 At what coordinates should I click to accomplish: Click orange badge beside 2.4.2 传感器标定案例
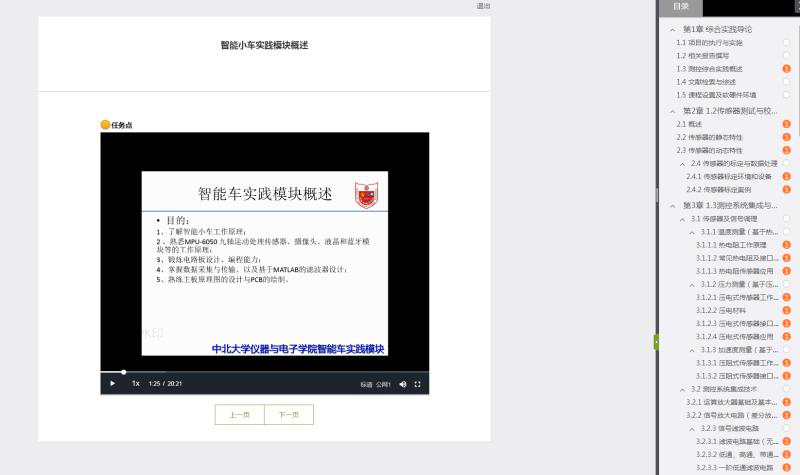(x=787, y=189)
